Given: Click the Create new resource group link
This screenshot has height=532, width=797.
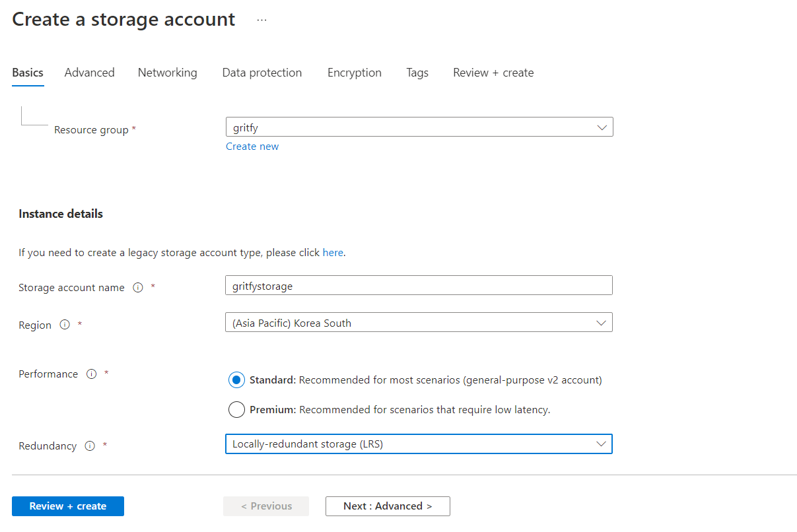Looking at the screenshot, I should (x=252, y=146).
